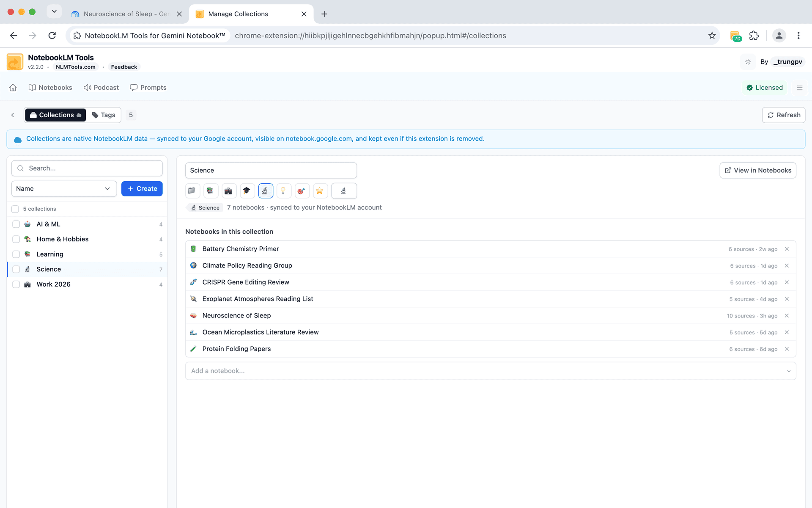Click the custom emoji input box

[344, 191]
